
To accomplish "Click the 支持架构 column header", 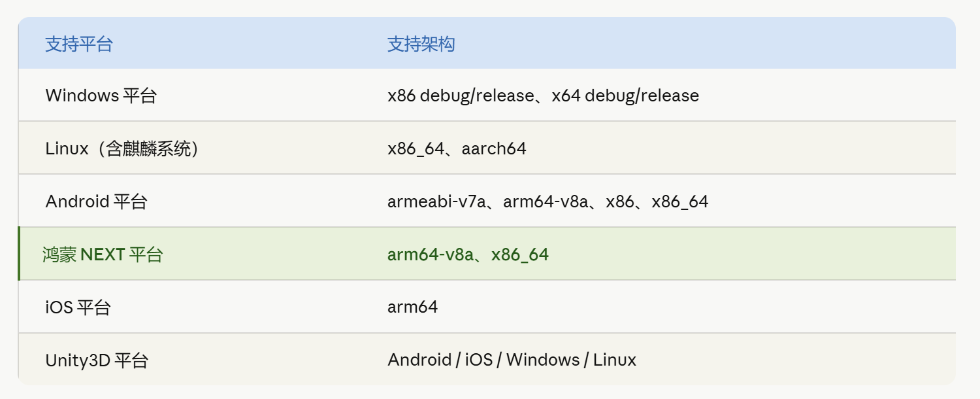I will 421,44.
